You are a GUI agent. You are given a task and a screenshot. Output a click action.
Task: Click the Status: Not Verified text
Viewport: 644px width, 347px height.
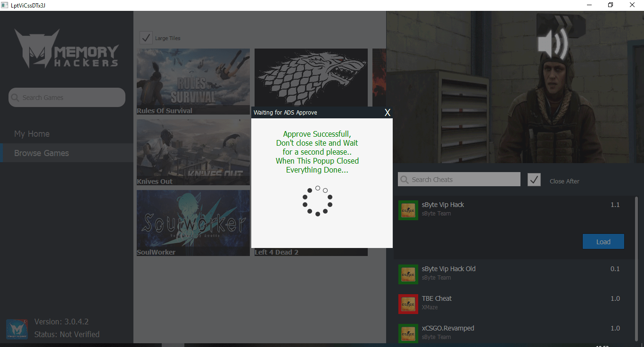67,334
